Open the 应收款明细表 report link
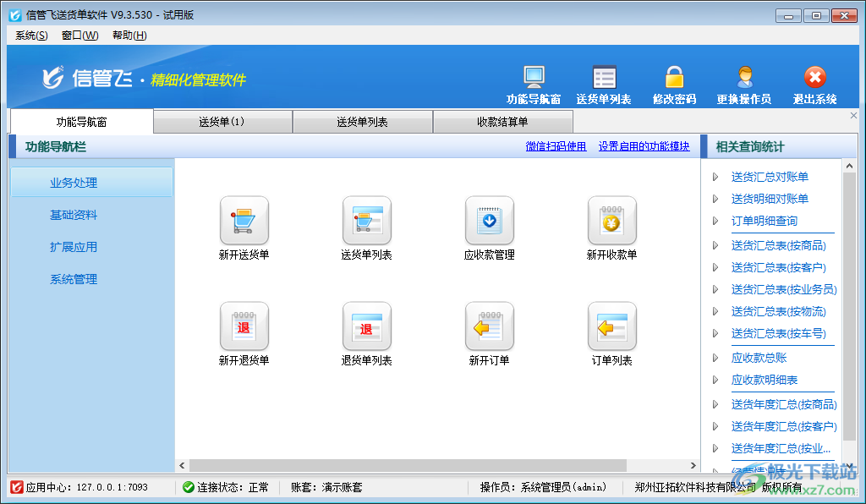866x504 pixels. click(x=765, y=380)
